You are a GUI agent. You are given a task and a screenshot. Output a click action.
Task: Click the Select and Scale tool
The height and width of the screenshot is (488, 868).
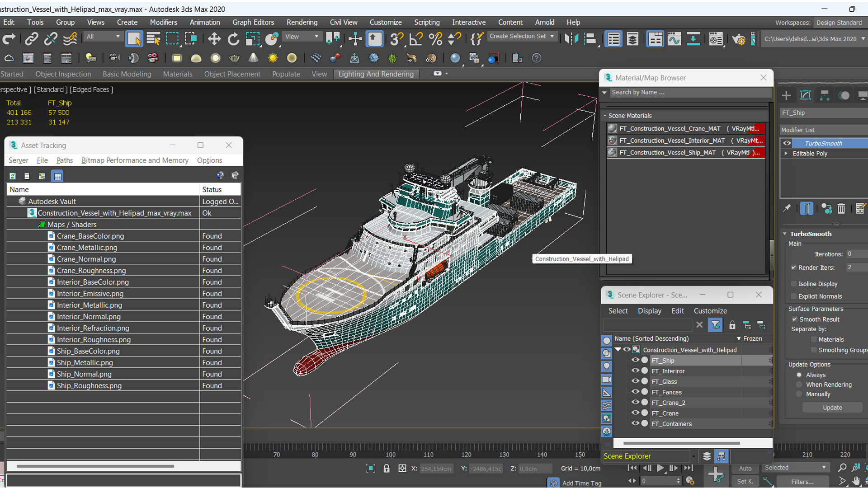click(253, 39)
